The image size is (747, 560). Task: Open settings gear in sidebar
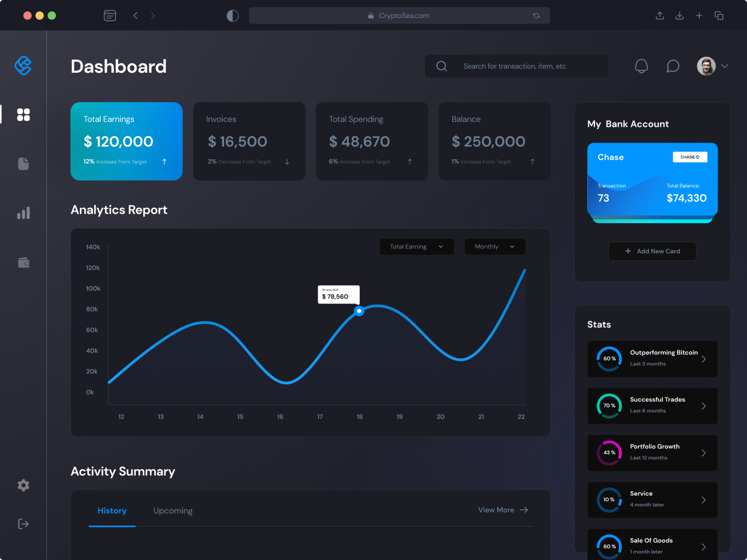[24, 485]
